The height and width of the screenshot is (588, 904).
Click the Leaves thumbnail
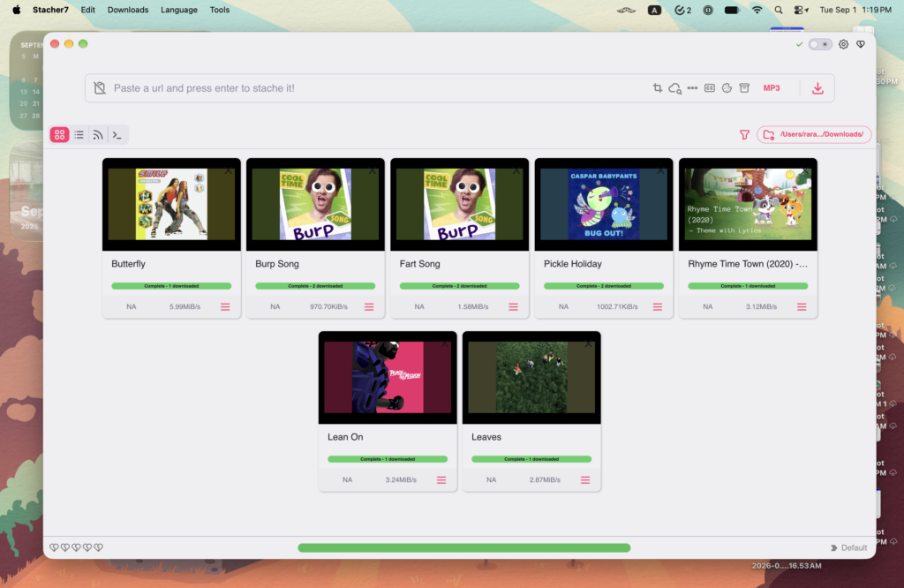[531, 377]
